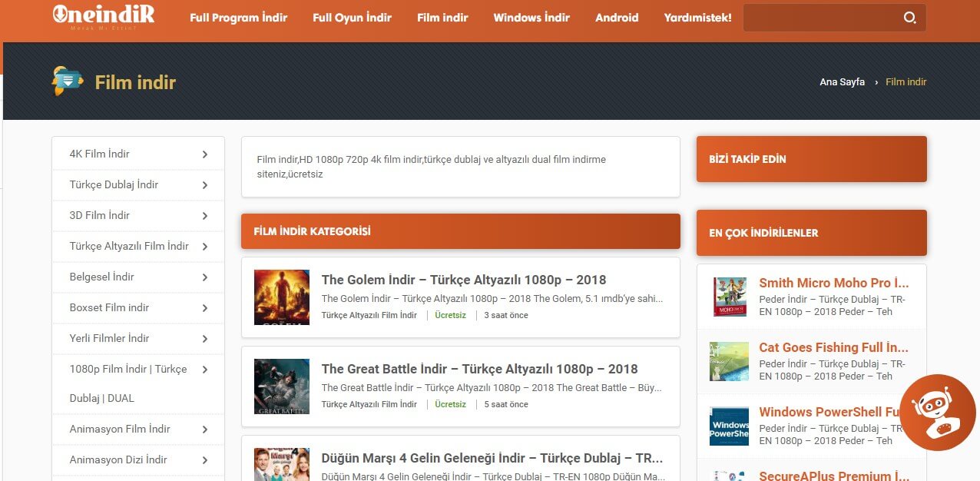The height and width of the screenshot is (481, 980).
Task: Open The Golem movie poster thumbnail
Action: (282, 297)
